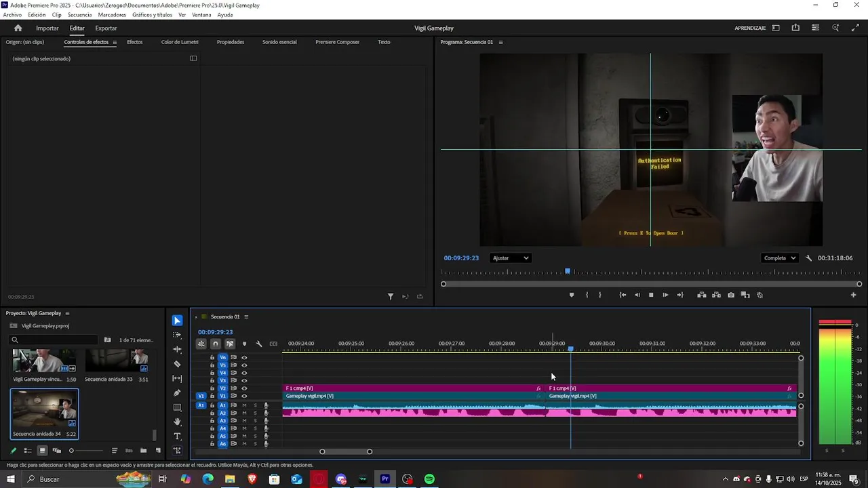Open the Importar workspace
The width and height of the screenshot is (868, 488).
pos(47,28)
